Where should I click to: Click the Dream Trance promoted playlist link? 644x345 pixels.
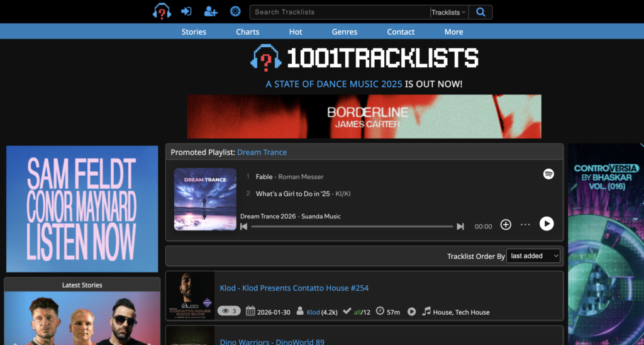click(262, 152)
